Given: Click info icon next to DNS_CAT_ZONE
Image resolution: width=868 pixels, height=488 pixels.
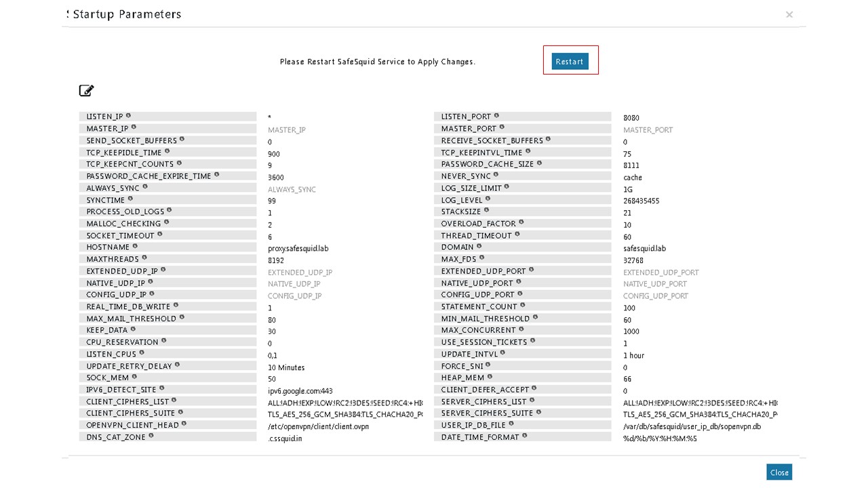Looking at the screenshot, I should [x=151, y=436].
